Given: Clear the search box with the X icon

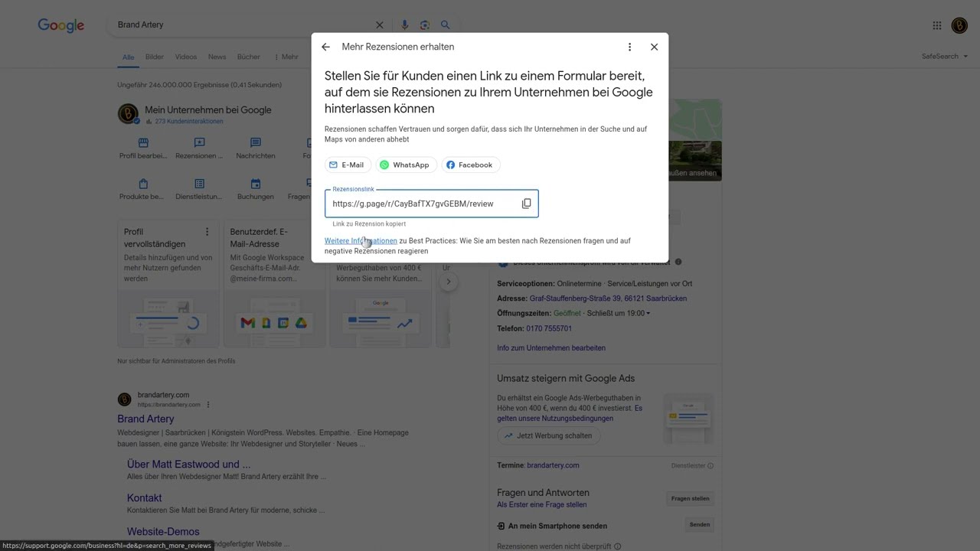Looking at the screenshot, I should click(379, 25).
